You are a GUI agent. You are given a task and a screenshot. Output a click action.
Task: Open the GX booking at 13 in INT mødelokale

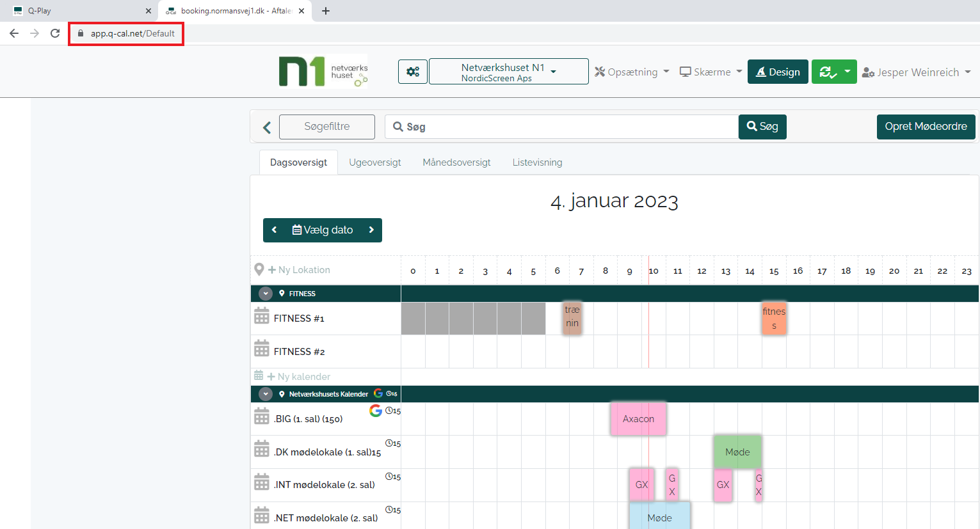[x=723, y=485]
